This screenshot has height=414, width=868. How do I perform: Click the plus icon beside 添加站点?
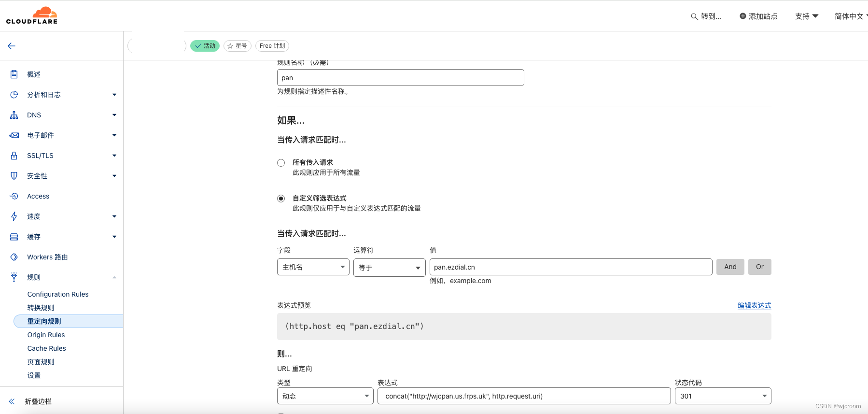click(743, 16)
